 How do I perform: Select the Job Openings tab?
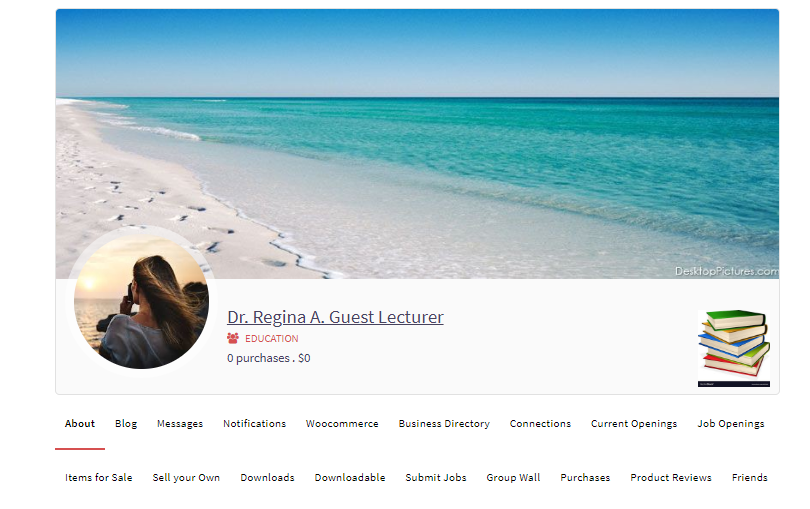pyautogui.click(x=731, y=424)
